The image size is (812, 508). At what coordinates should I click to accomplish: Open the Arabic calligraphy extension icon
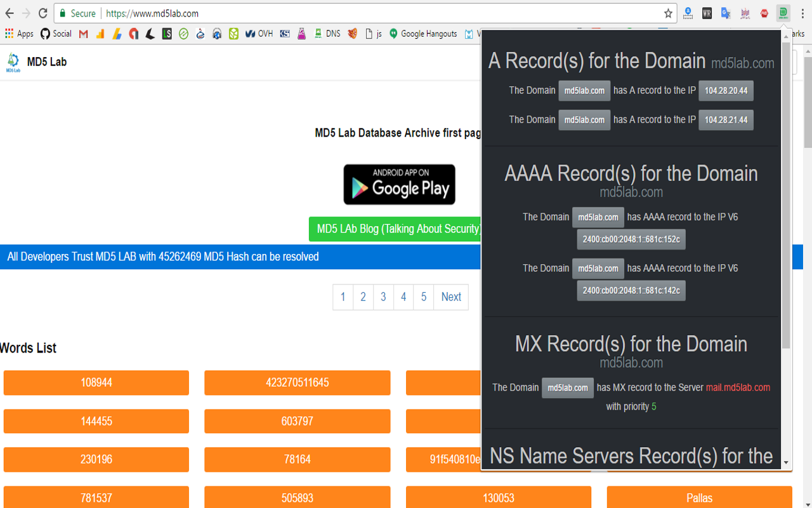pos(745,13)
